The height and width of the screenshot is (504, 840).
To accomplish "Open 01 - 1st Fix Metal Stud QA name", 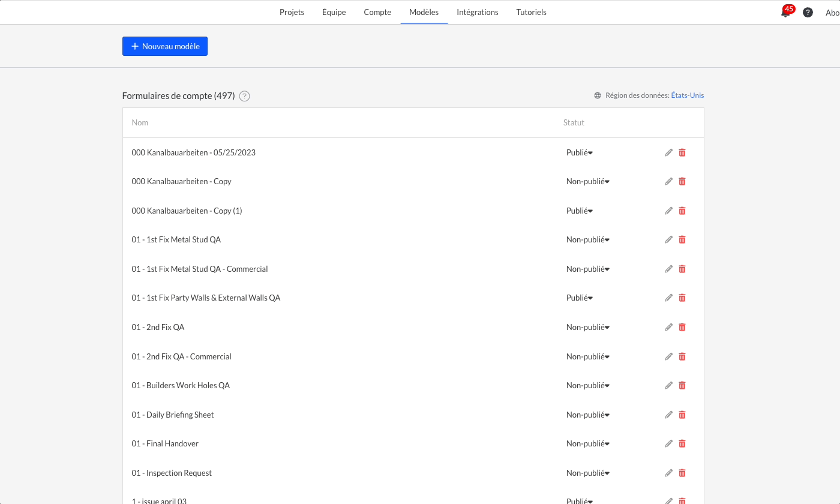I will coord(176,239).
